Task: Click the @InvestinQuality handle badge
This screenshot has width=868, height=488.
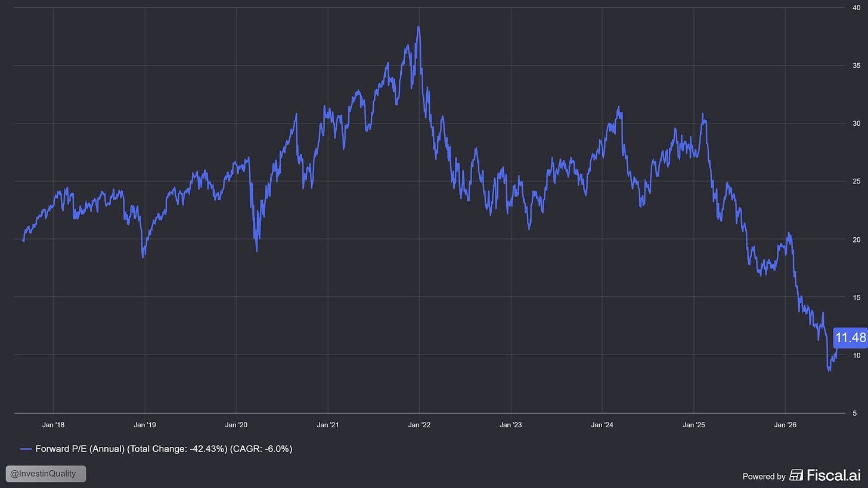Action: (46, 474)
